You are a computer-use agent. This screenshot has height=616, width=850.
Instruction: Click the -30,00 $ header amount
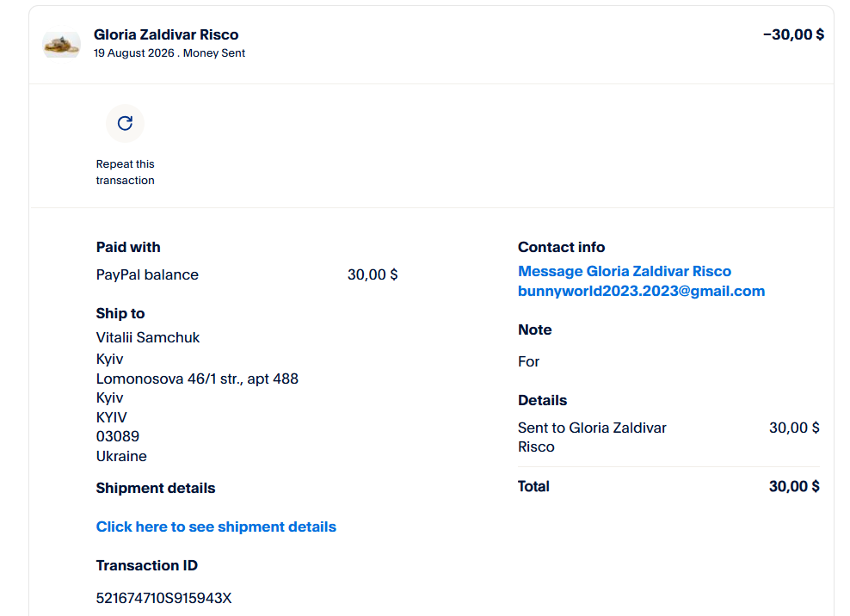tap(793, 34)
